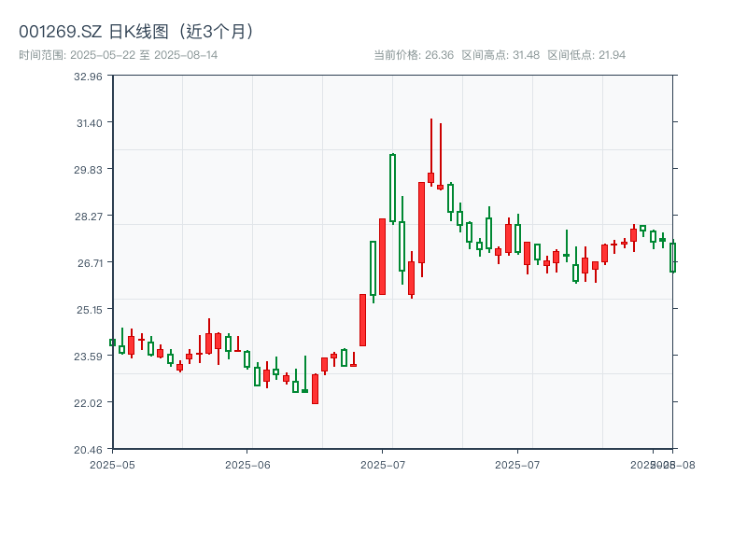Click the 2025-05 x-axis date label
Screen dimensions: 747x560
(112, 464)
